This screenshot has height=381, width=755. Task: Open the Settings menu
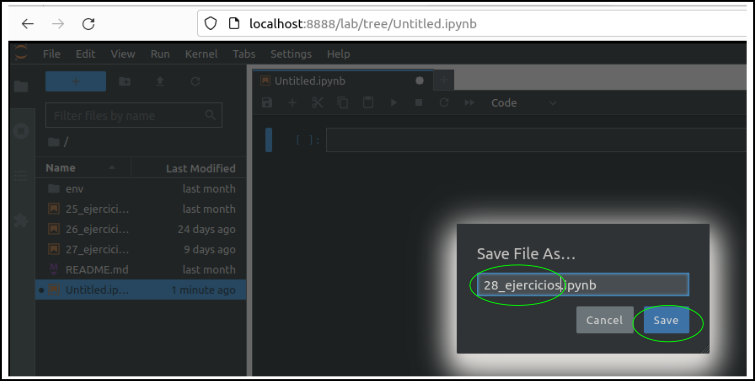click(x=291, y=54)
